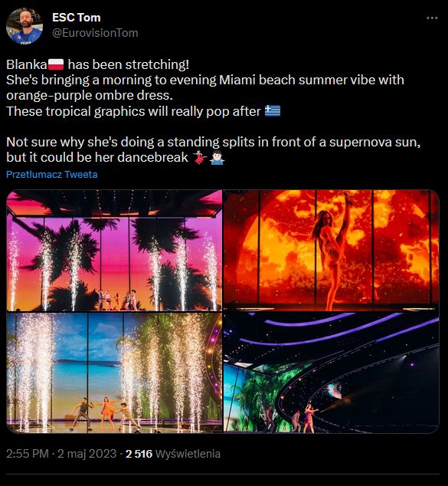The image size is (448, 486).
Task: Open the three-dot more options menu
Action: pos(432,18)
